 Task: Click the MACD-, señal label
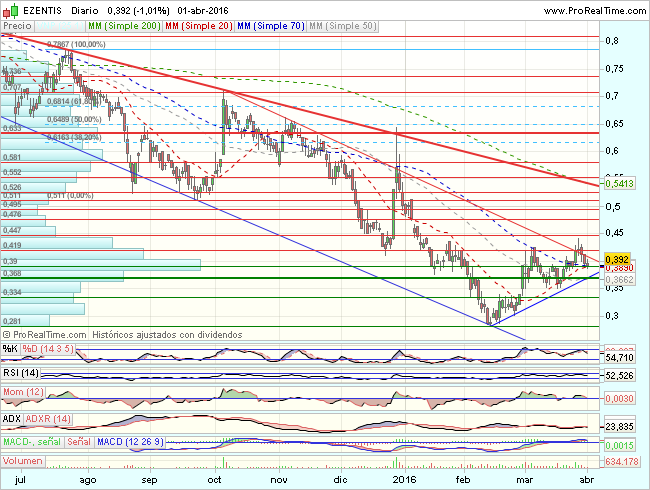32,442
